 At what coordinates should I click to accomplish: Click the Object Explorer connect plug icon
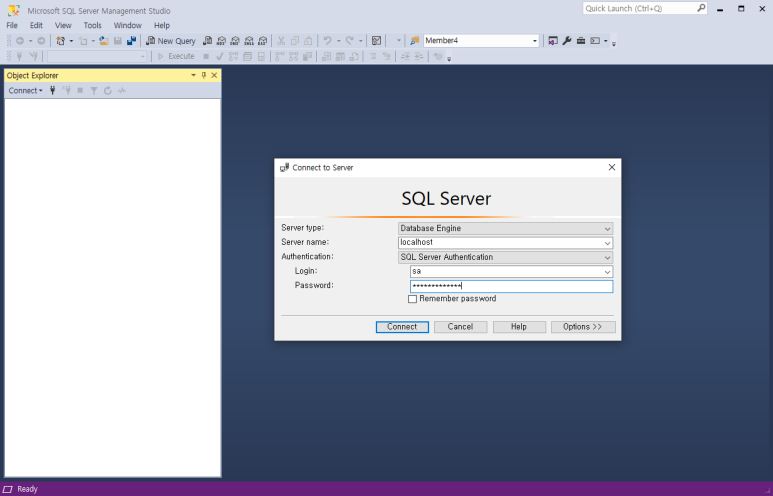(x=52, y=91)
